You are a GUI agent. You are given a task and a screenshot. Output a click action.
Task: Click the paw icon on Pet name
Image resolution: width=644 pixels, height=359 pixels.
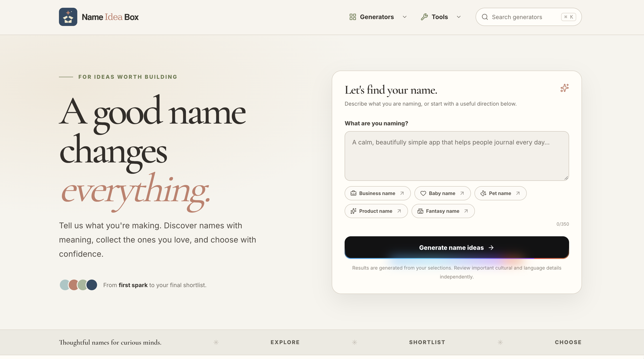[x=483, y=193]
